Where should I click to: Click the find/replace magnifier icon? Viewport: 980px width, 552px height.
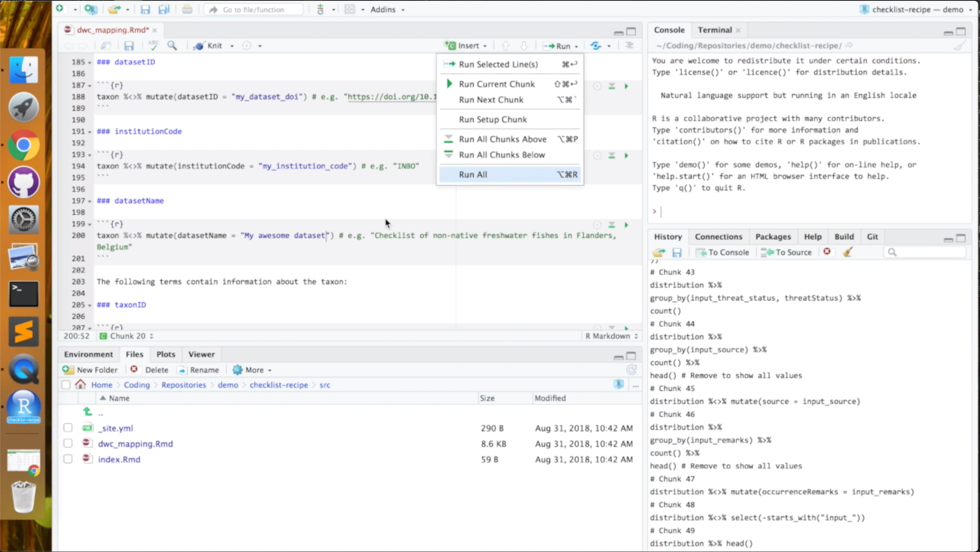pyautogui.click(x=172, y=46)
